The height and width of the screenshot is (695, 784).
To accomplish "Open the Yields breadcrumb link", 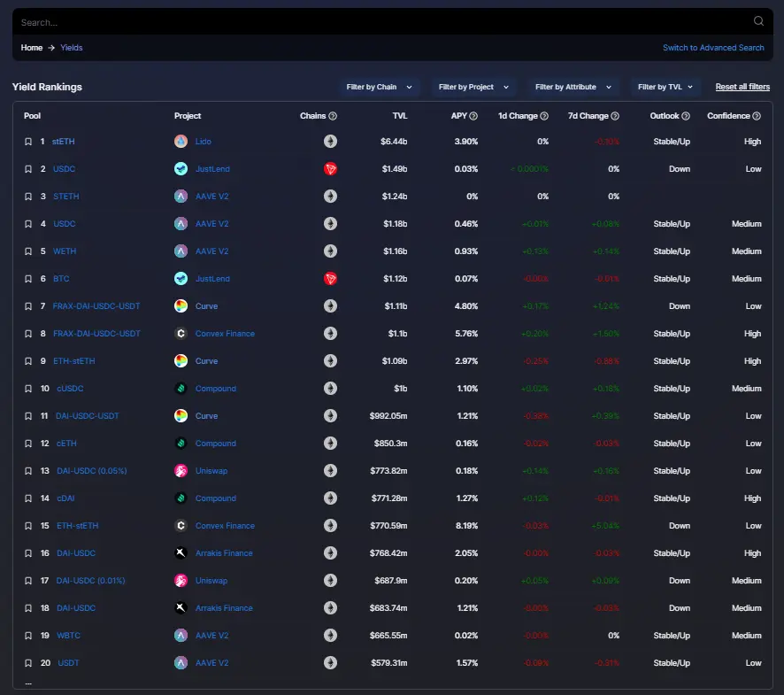I will [72, 48].
